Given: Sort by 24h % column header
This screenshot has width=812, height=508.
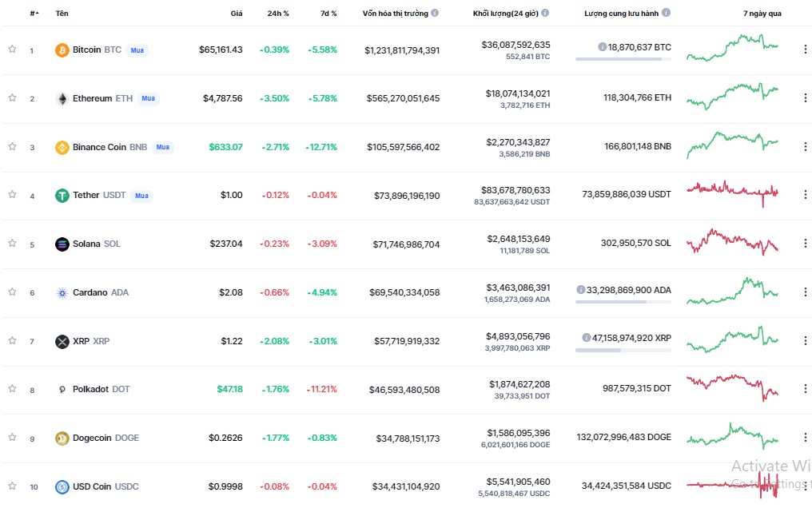Looking at the screenshot, I should tap(278, 13).
